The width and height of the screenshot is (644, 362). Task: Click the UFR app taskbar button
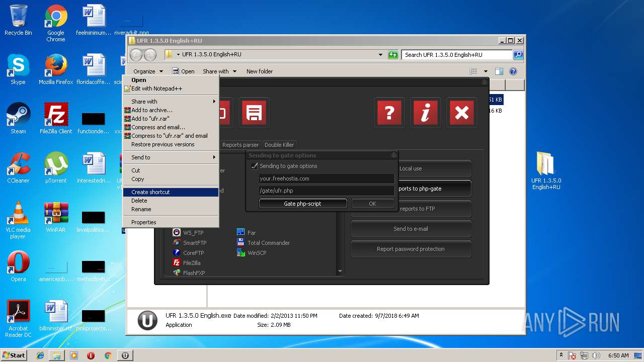(125, 355)
